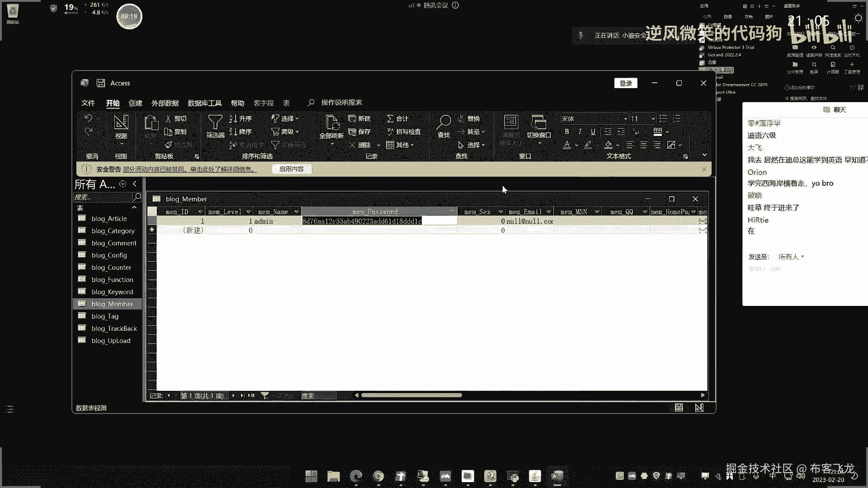Screen dimensions: 868x488
Task: Open the External Data ribbon tab
Action: click(x=165, y=103)
